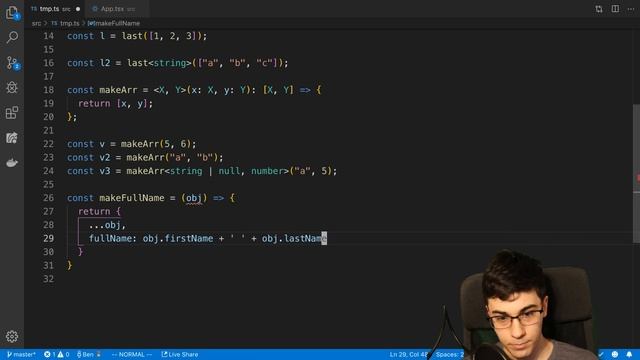Open the feedback smiley in status bar
This screenshot has height=360, width=640.
pyautogui.click(x=615, y=354)
